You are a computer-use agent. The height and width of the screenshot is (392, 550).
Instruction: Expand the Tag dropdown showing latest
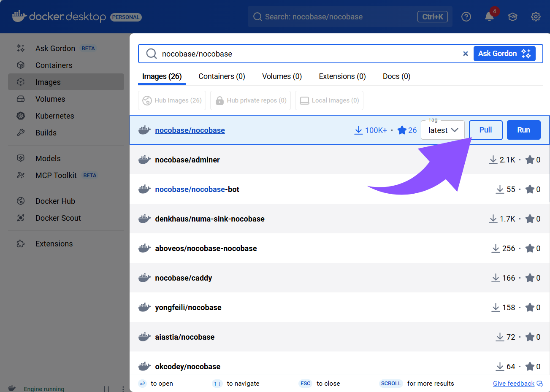(x=442, y=130)
